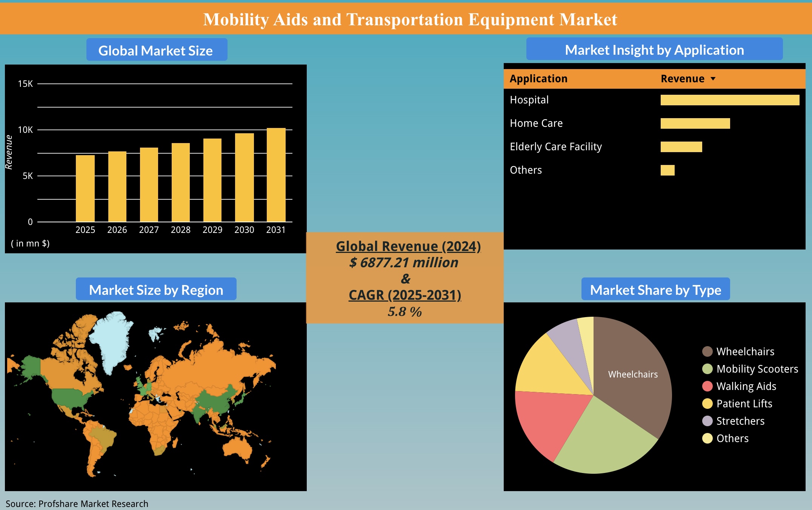The image size is (812, 510).
Task: Click the 10K y-axis label
Action: 25,130
